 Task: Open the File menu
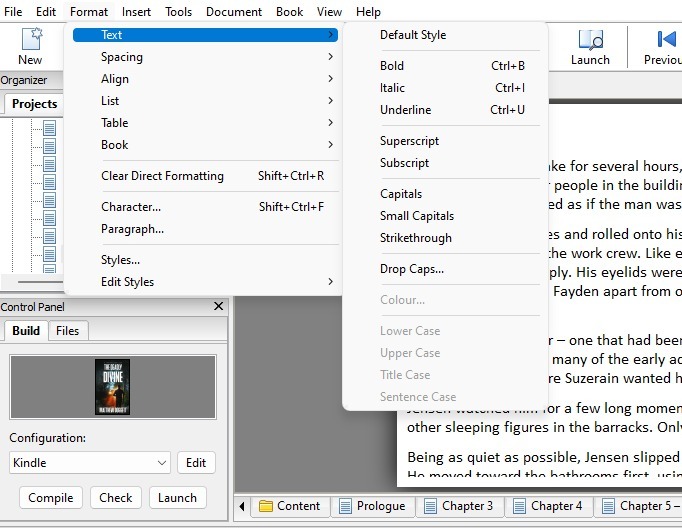tap(13, 12)
